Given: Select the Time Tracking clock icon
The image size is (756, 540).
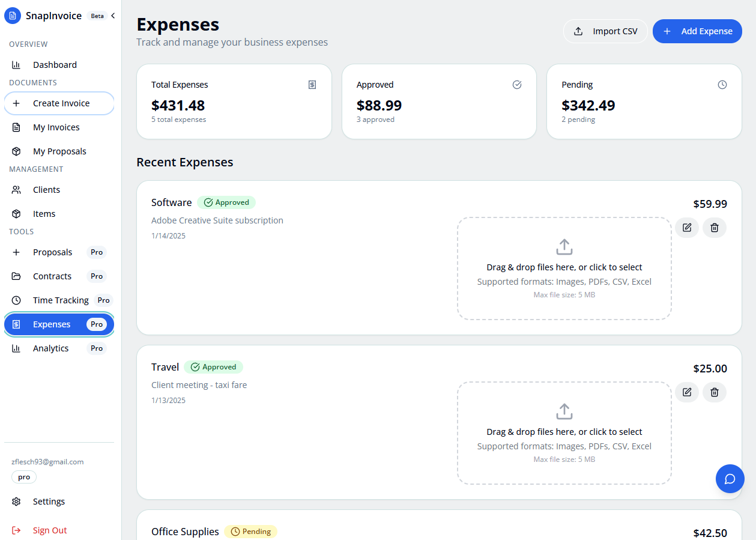Looking at the screenshot, I should pos(16,300).
